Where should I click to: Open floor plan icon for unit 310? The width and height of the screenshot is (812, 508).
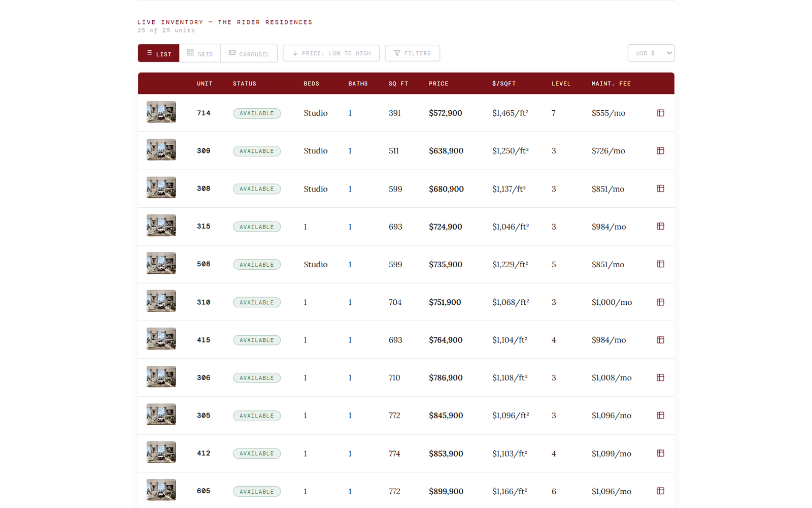point(660,302)
